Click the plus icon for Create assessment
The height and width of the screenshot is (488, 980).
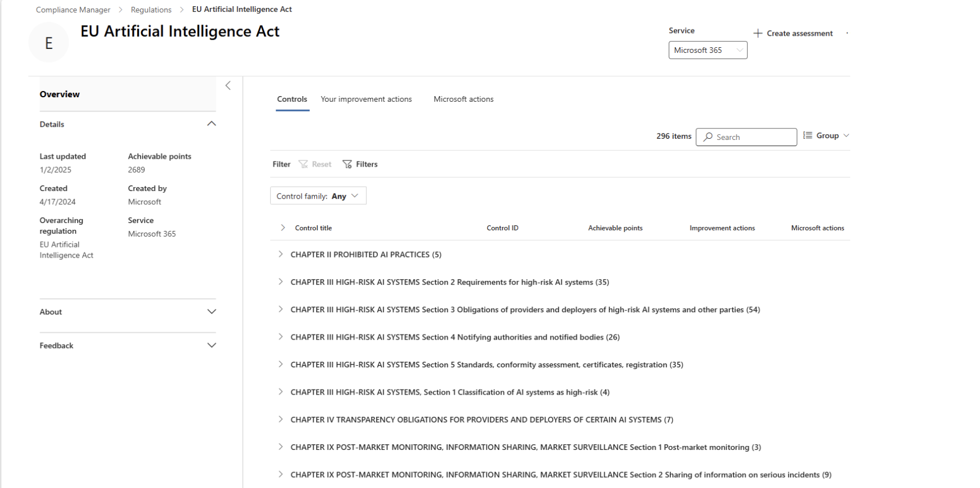tap(757, 34)
